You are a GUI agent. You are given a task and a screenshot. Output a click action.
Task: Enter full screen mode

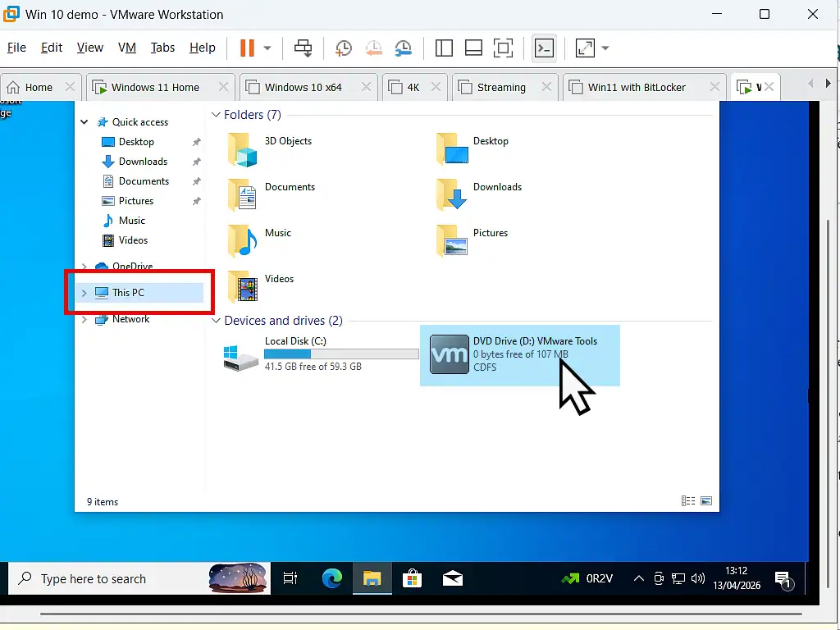[x=503, y=48]
